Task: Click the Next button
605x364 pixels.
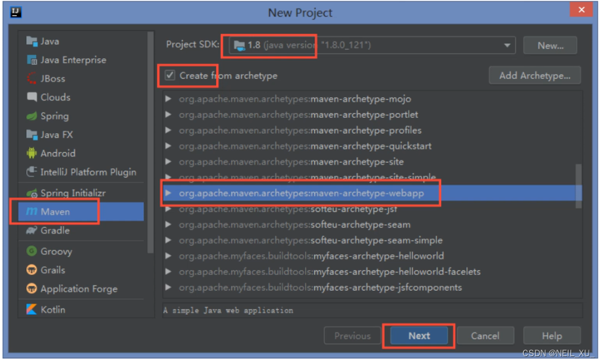Action: (x=419, y=336)
